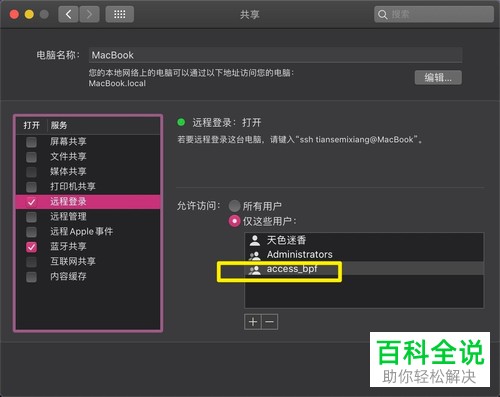Screen dimensions: 500x397
Task: Click the user icon beside 天色迷香
Action: [x=255, y=240]
